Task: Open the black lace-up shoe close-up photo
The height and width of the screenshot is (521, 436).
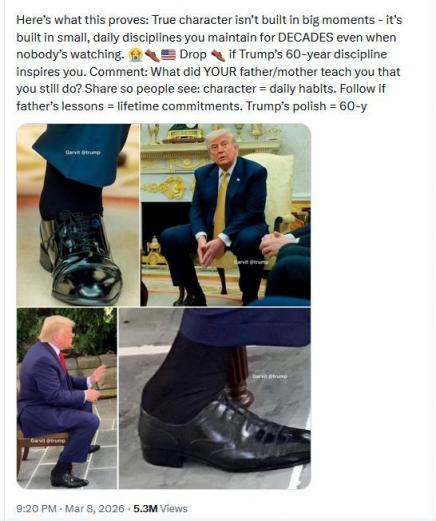Action: 215,398
